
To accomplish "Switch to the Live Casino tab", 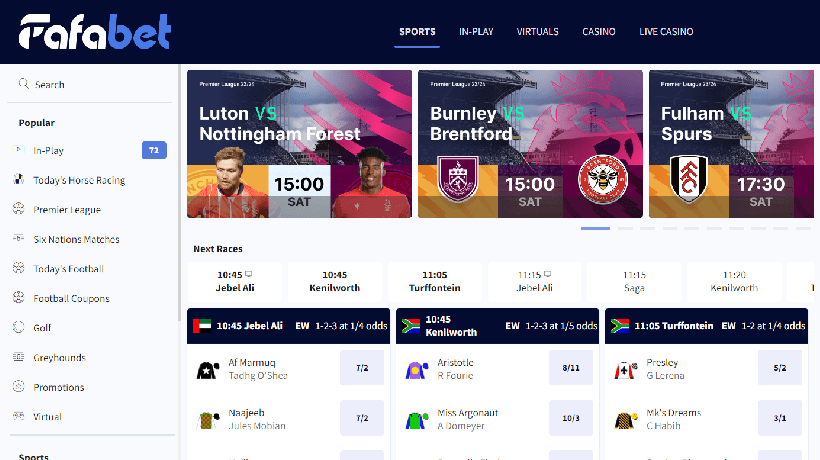I will point(666,32).
